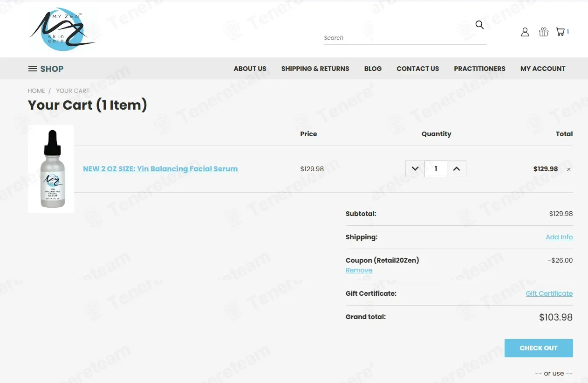Click the Search text field
This screenshot has width=588, height=383.
click(405, 38)
